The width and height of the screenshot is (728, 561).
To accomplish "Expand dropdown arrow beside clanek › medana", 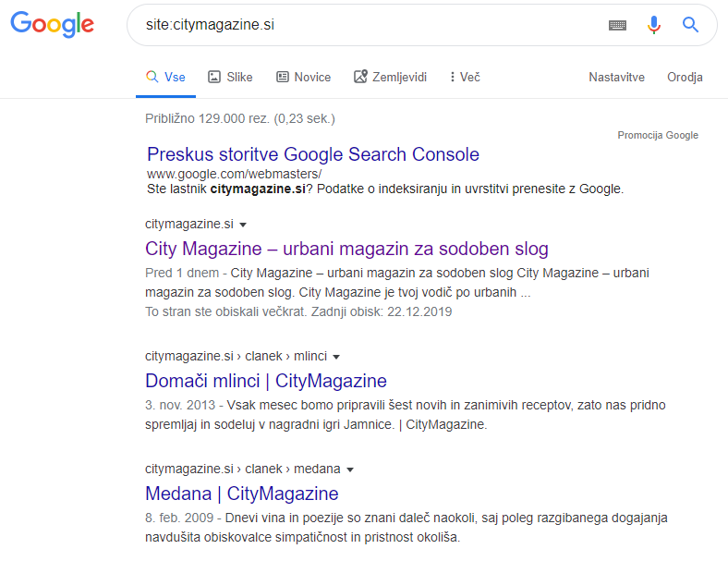I will point(350,470).
